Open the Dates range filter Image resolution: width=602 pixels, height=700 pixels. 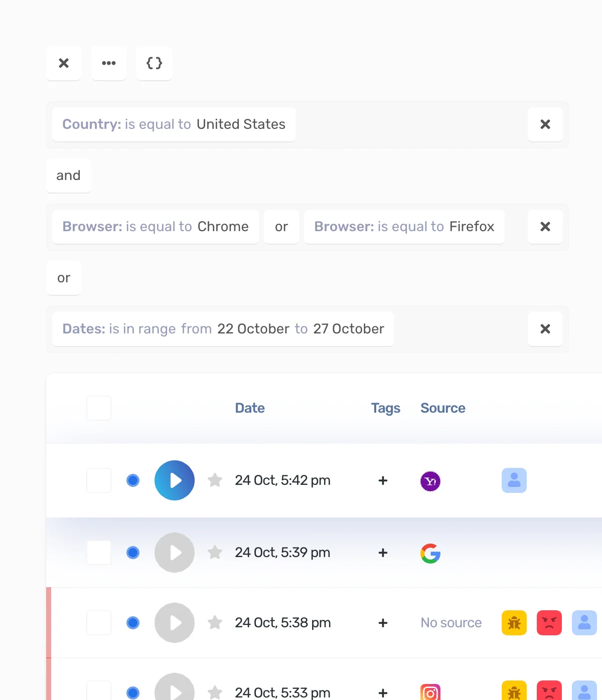[x=223, y=329]
